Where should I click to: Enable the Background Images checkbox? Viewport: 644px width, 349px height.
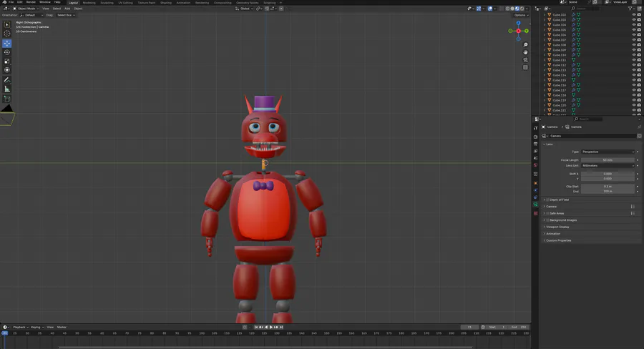(x=547, y=220)
